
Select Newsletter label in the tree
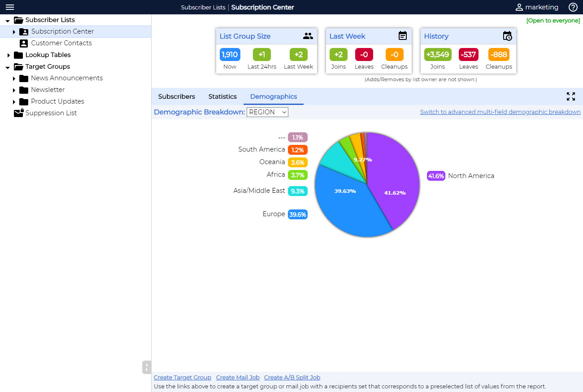coord(48,90)
